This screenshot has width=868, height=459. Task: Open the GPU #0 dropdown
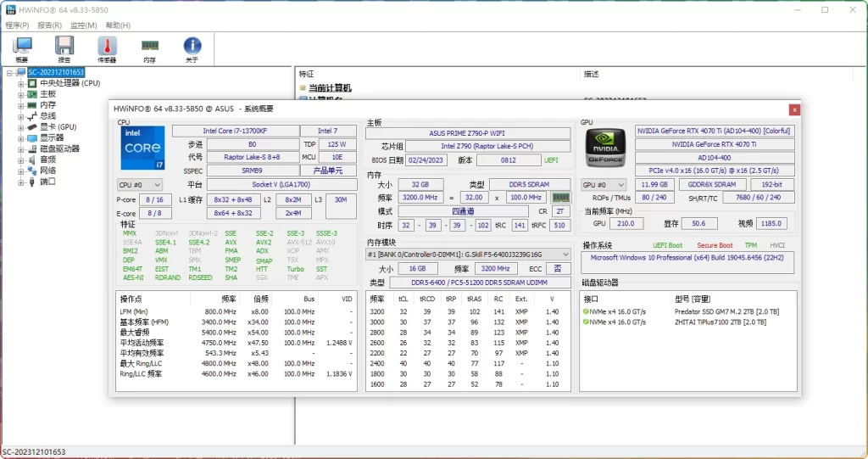coord(605,185)
